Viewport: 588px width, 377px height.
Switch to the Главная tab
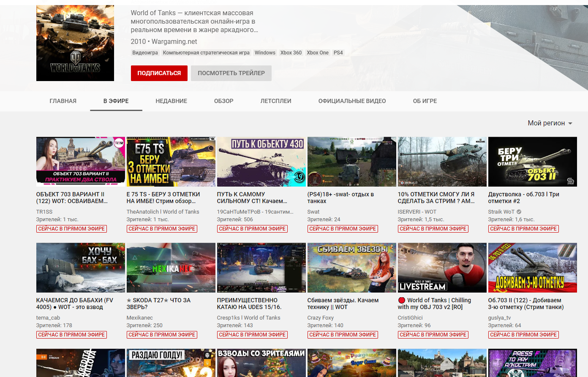pos(63,101)
